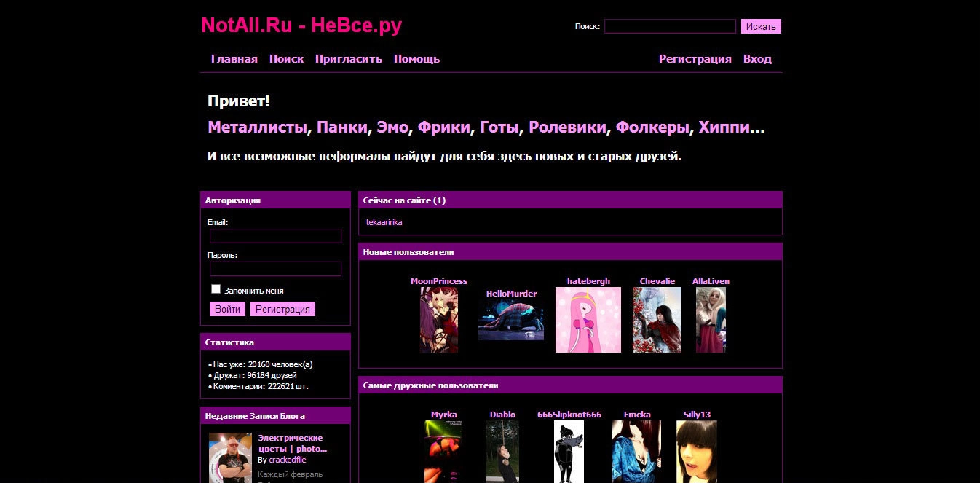Viewport: 980px width, 483px height.
Task: Open 'Пригласить' menu item
Action: click(348, 59)
